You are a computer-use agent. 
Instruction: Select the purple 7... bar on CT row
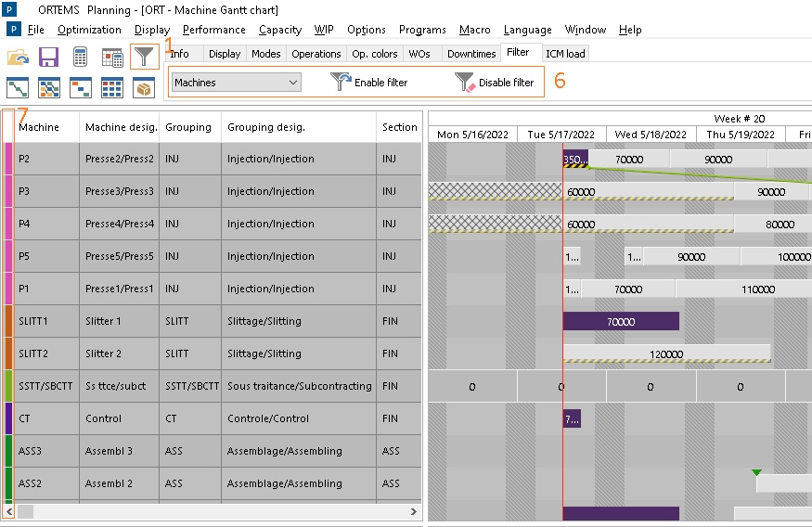(x=572, y=418)
